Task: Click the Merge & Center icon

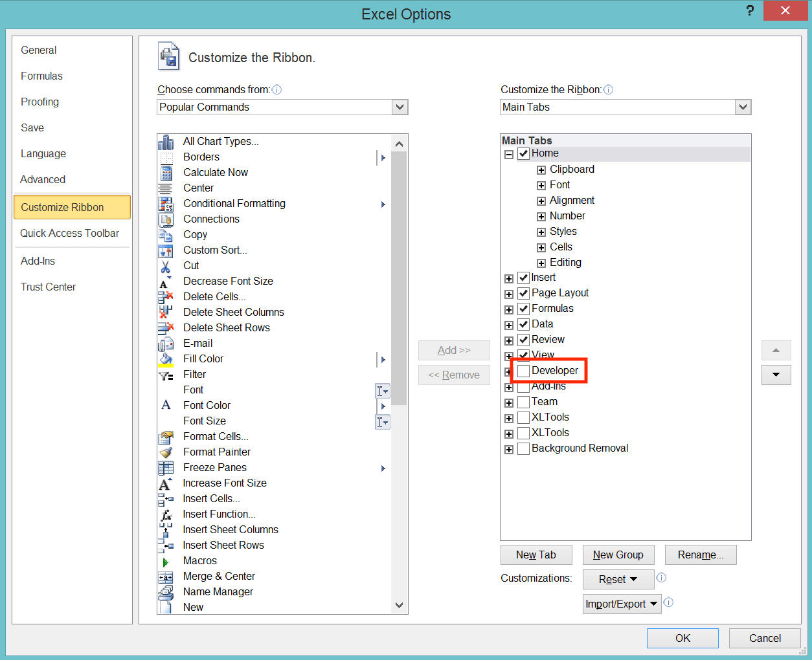Action: pyautogui.click(x=166, y=577)
